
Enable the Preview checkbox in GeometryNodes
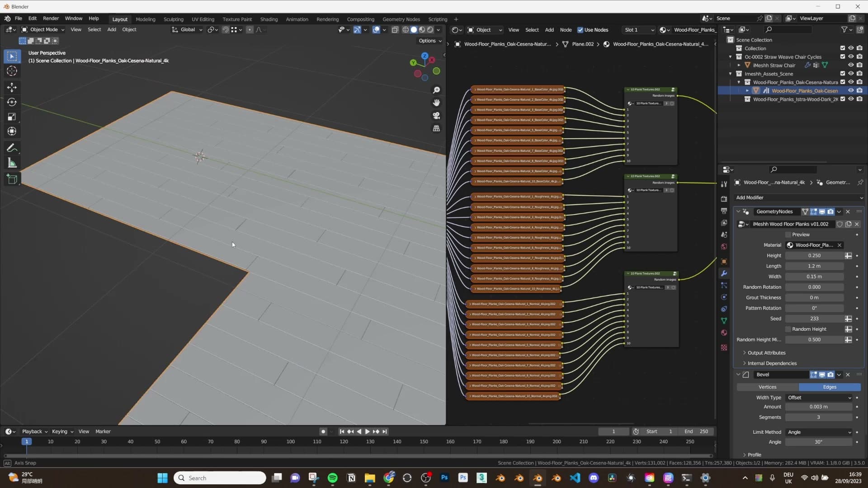coord(788,235)
